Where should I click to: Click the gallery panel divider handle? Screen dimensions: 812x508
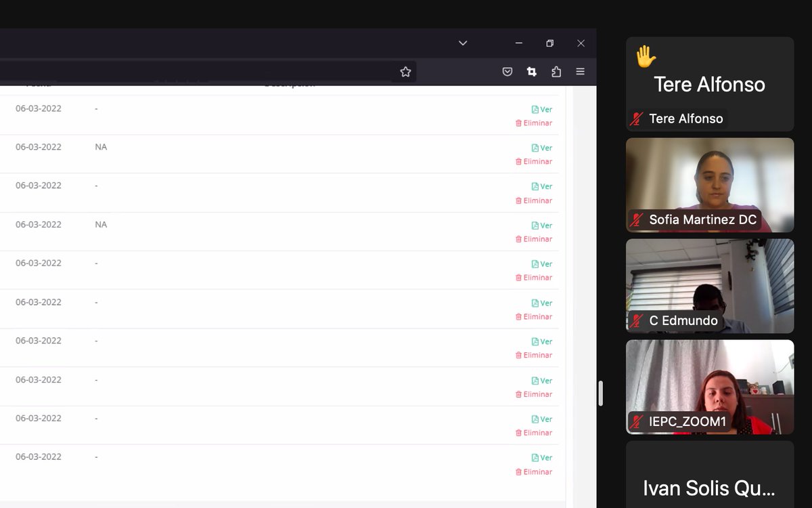600,394
